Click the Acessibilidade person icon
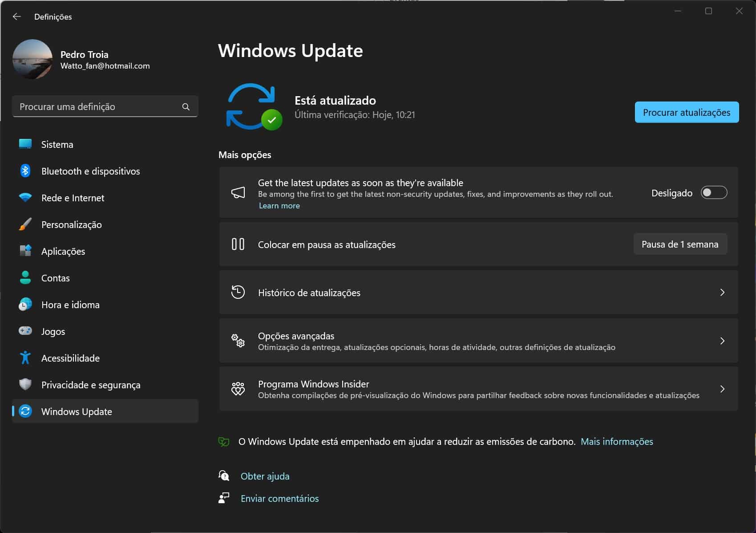 point(25,358)
